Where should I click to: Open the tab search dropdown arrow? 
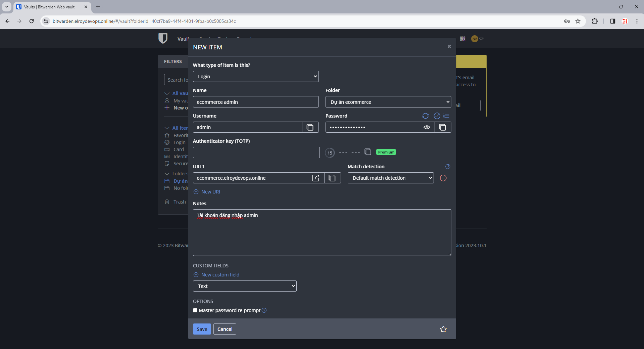pos(6,7)
